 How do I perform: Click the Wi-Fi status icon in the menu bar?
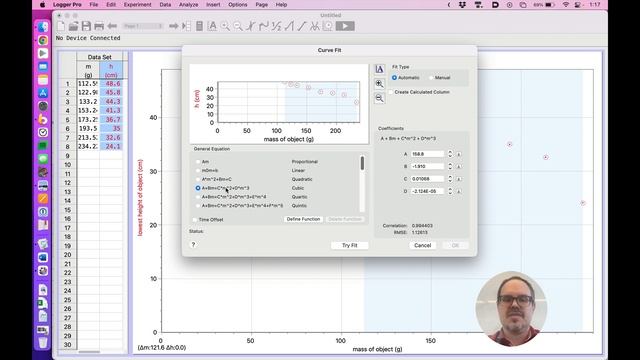565,5
